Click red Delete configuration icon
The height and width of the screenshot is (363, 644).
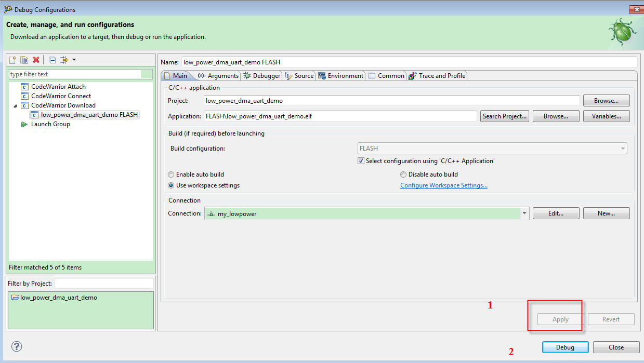coord(36,60)
